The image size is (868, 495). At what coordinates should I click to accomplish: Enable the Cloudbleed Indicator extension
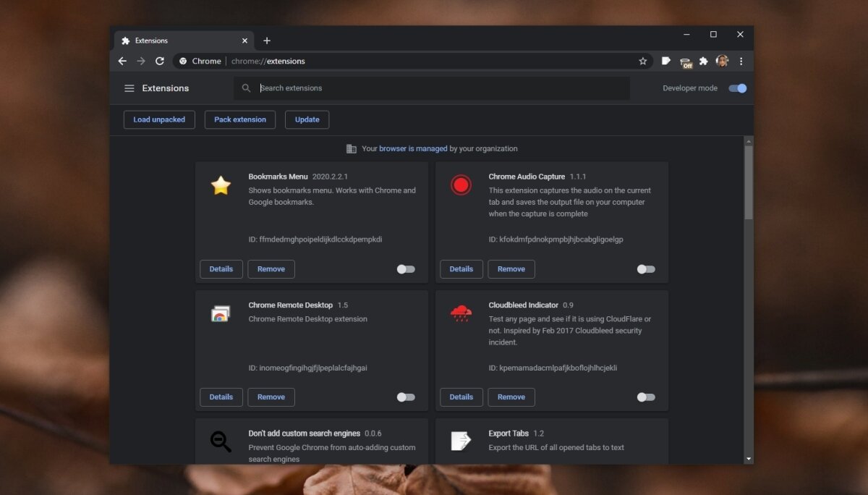pyautogui.click(x=646, y=397)
